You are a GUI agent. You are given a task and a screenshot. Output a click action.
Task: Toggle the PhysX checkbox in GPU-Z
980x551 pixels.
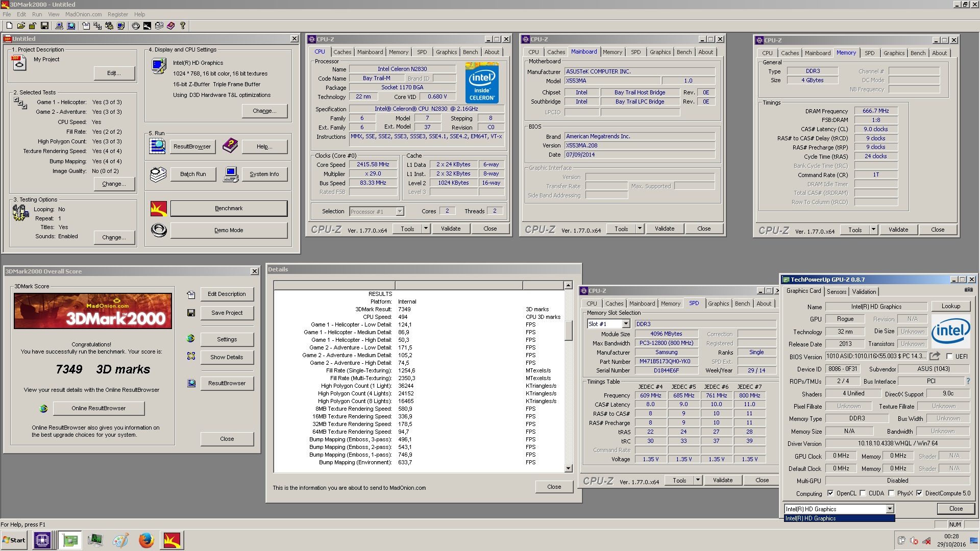tap(891, 493)
